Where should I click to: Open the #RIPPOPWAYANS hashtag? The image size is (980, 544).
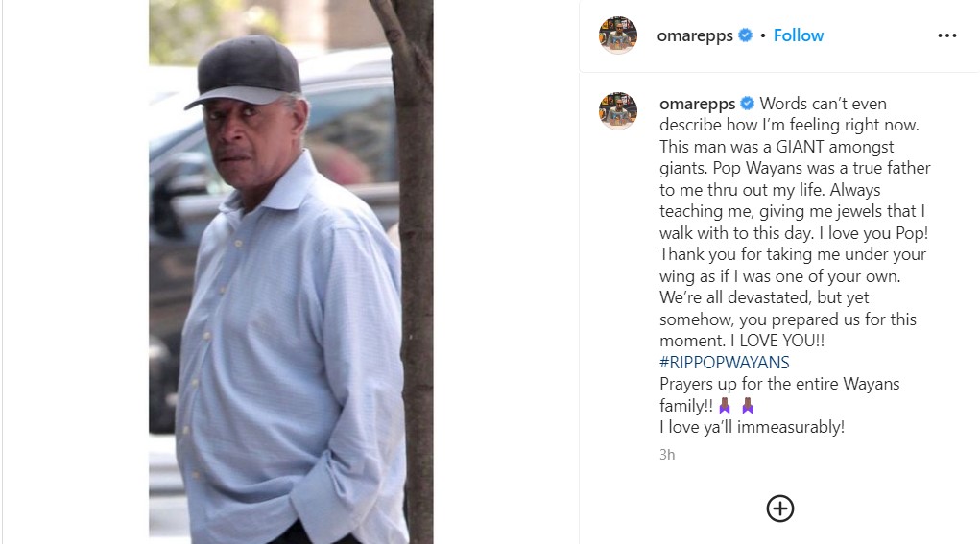724,362
